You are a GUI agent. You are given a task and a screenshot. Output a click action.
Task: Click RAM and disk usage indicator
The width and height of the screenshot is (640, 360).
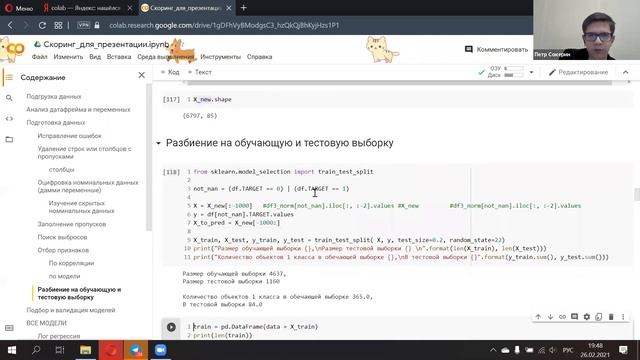tap(506, 72)
